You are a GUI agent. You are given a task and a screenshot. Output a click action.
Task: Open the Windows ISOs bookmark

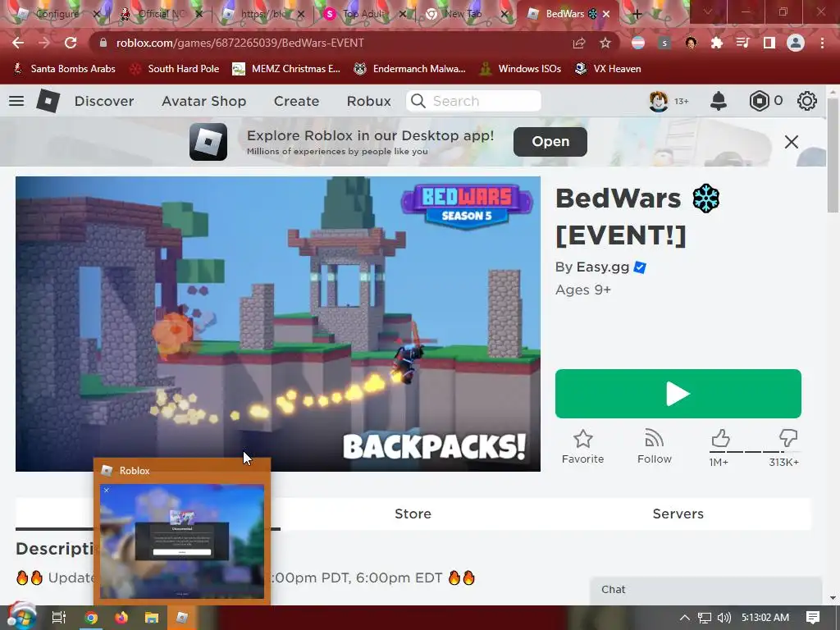tap(520, 69)
